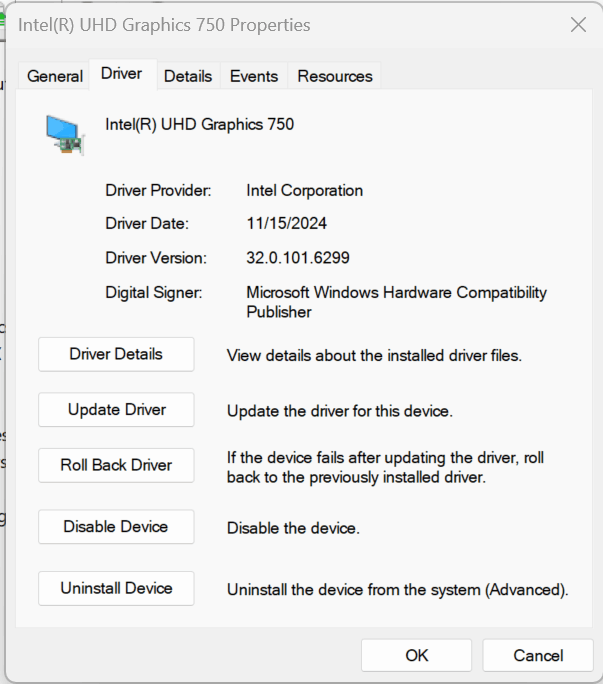Click the Intel(R) UHD Graphics 750 device name
Image resolution: width=603 pixels, height=684 pixels.
200,124
